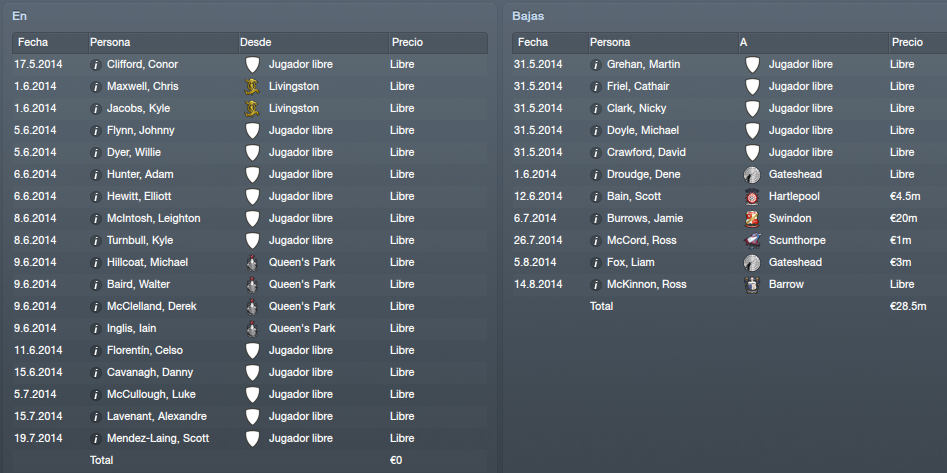Click Gateshead badge in Droudge, Dene row
Screen dimensions: 947x473
pyautogui.click(x=752, y=175)
